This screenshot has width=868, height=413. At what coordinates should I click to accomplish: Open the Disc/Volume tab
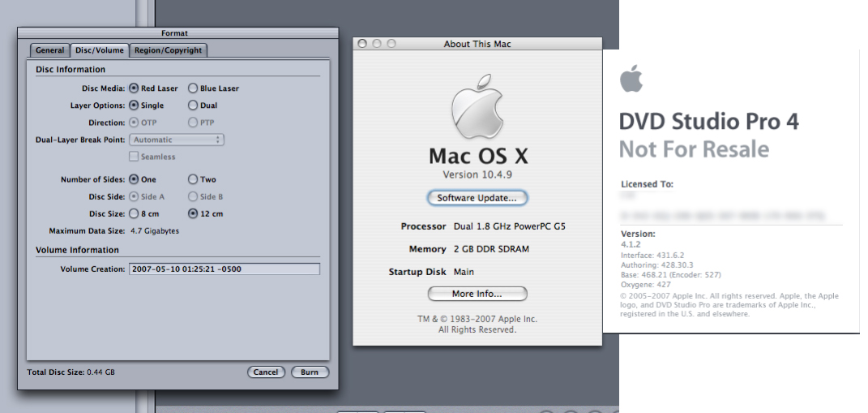pyautogui.click(x=100, y=50)
